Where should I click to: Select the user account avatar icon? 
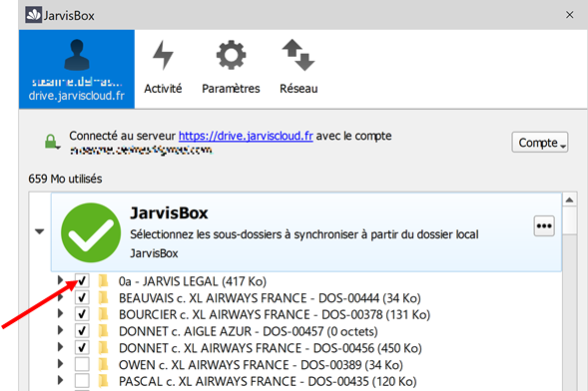pos(77,55)
